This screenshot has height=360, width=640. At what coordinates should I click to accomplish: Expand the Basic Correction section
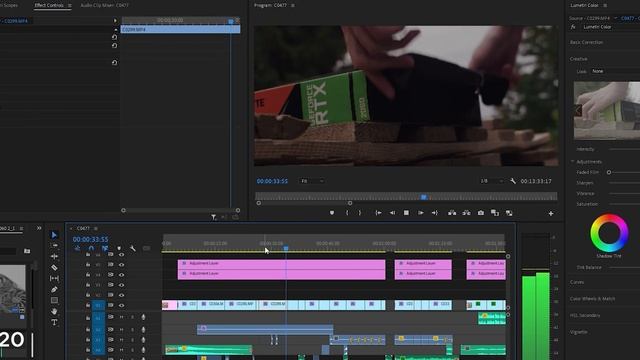coord(586,42)
